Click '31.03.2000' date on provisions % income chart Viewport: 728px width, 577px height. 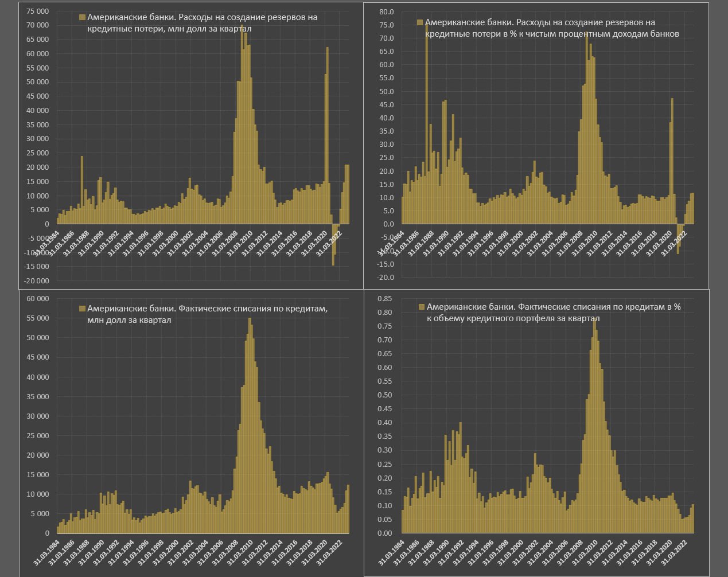click(x=511, y=243)
